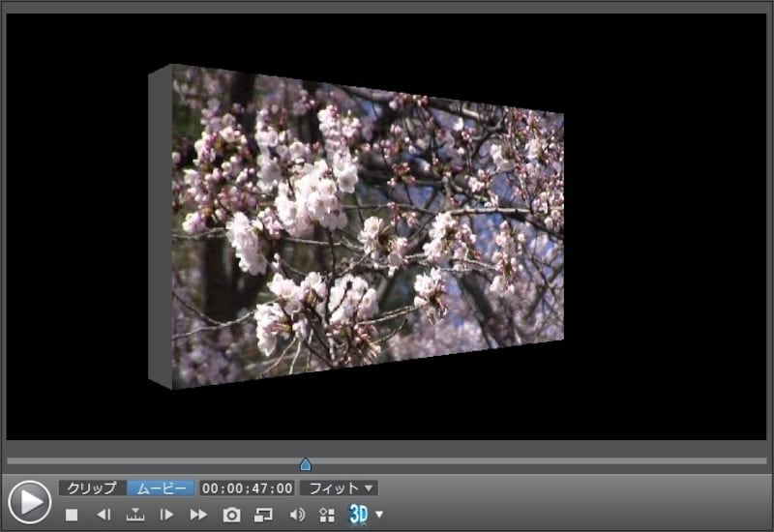This screenshot has width=774, height=532.
Task: Take a snapshot with camera icon
Action: pyautogui.click(x=231, y=515)
